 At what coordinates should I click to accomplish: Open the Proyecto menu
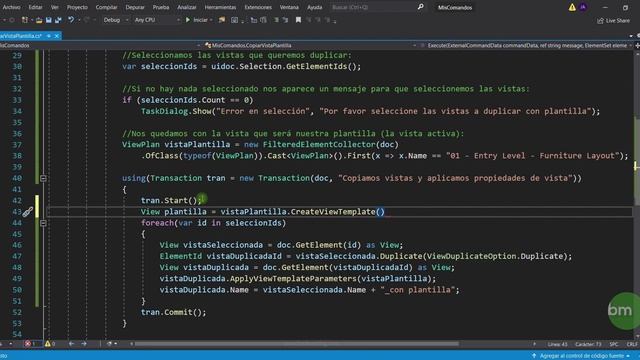[x=77, y=7]
